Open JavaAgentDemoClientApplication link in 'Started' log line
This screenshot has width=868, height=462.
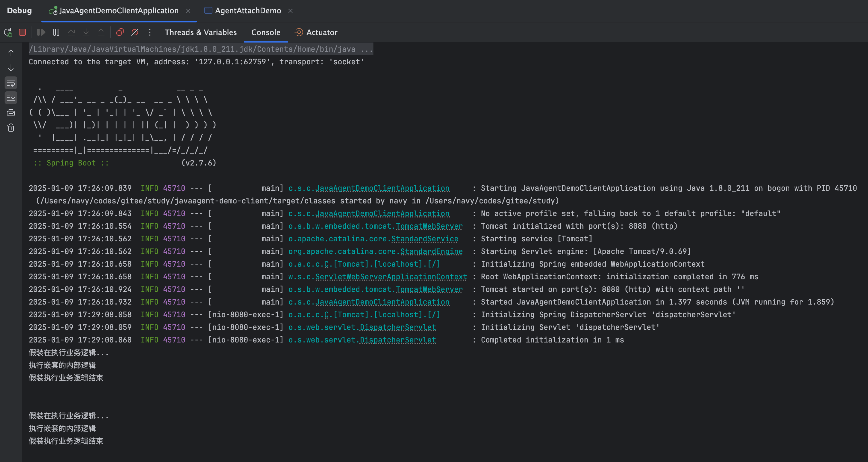click(382, 302)
